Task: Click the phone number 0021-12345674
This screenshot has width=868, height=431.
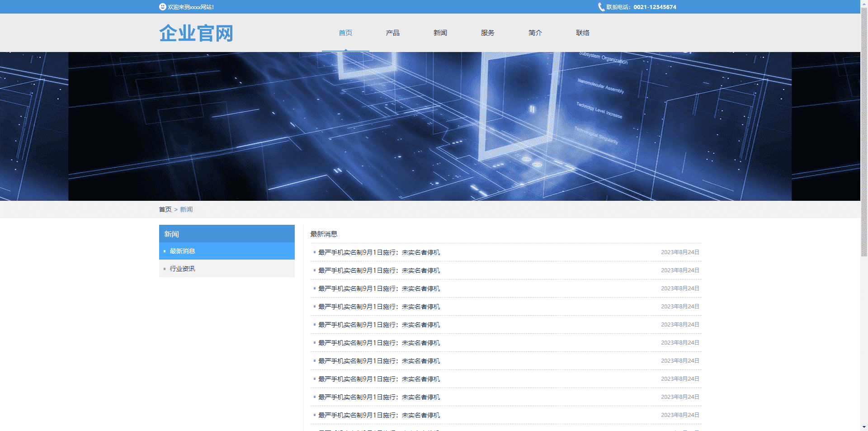Action: point(655,7)
